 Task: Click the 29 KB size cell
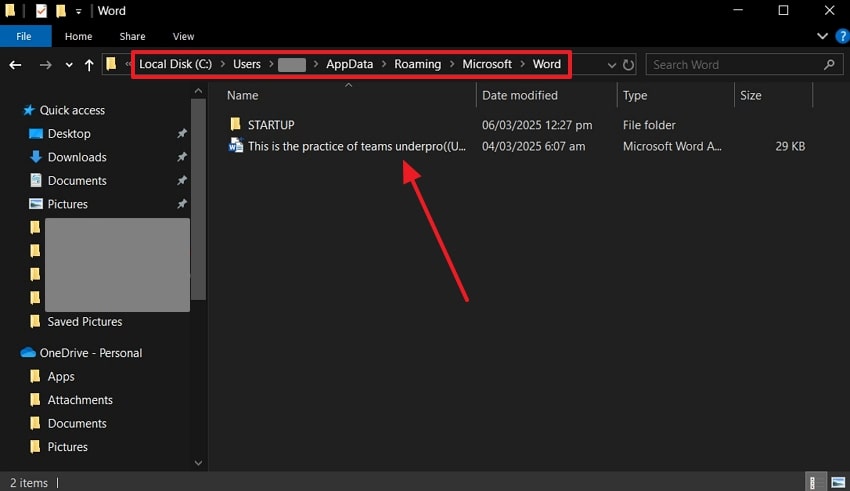click(x=790, y=146)
